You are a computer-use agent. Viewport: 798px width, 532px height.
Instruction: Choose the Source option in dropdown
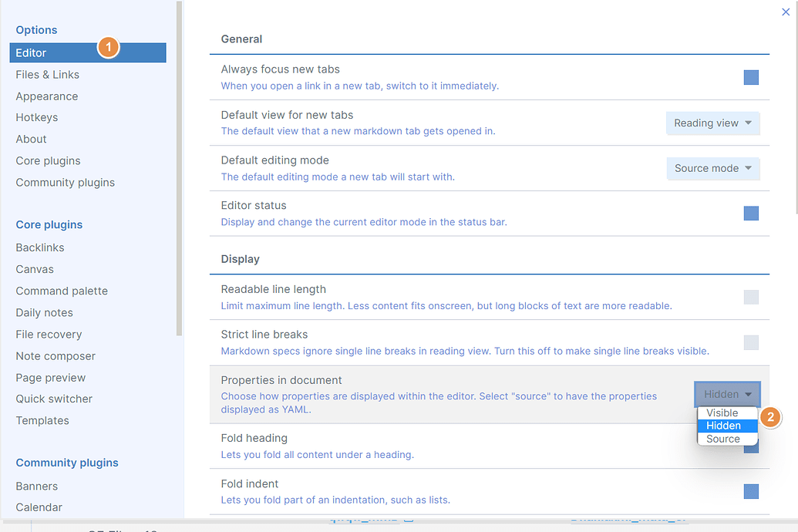click(722, 439)
